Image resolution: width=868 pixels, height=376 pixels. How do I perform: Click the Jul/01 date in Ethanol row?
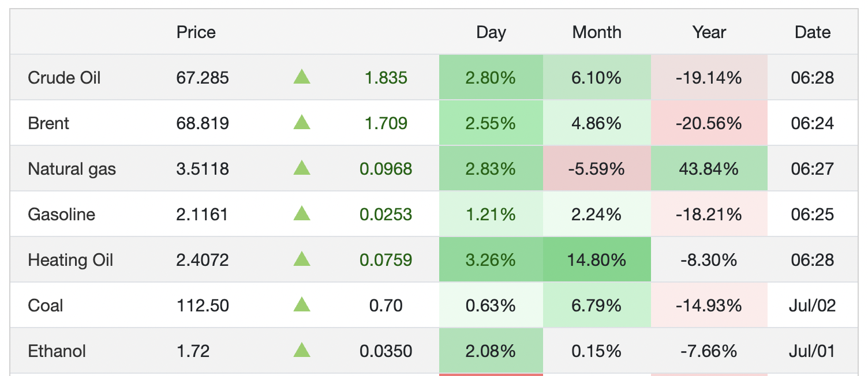pos(813,351)
